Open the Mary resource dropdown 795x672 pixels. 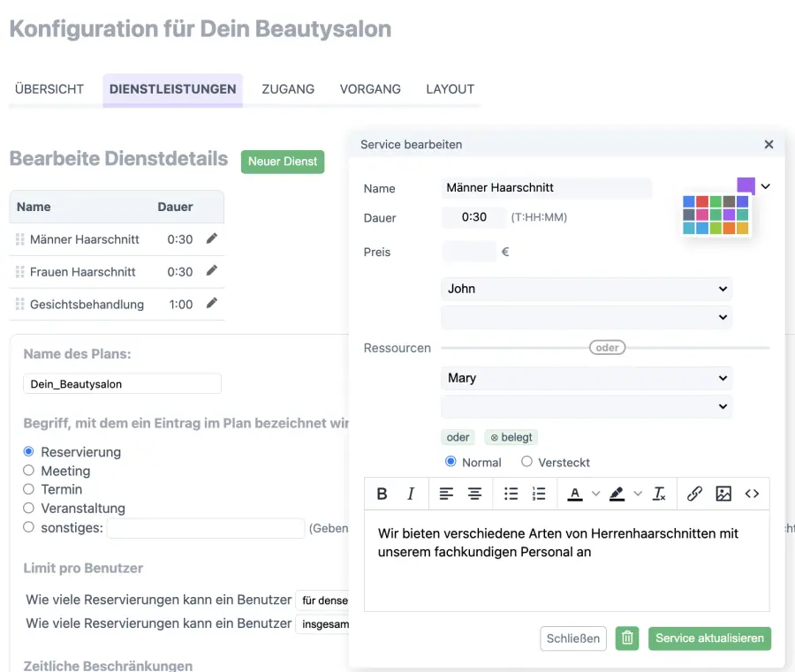tap(586, 378)
